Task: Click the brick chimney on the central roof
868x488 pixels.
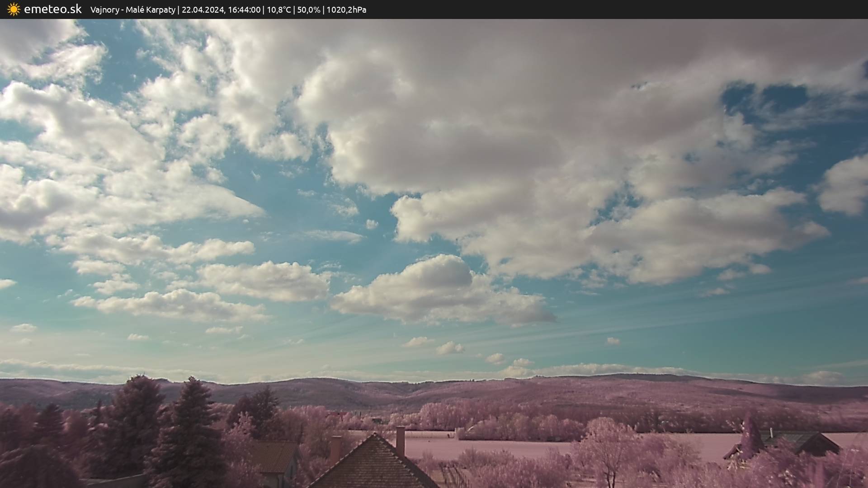Action: tap(400, 441)
